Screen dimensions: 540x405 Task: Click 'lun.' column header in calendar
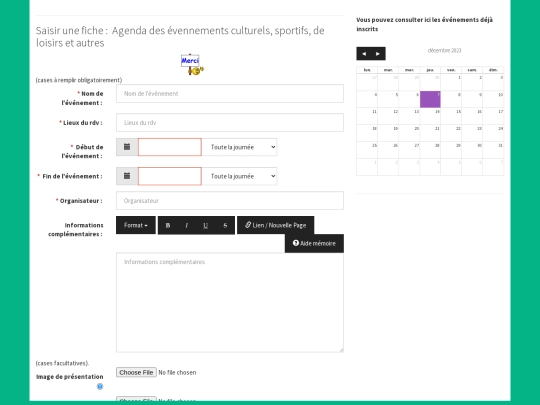(x=367, y=70)
